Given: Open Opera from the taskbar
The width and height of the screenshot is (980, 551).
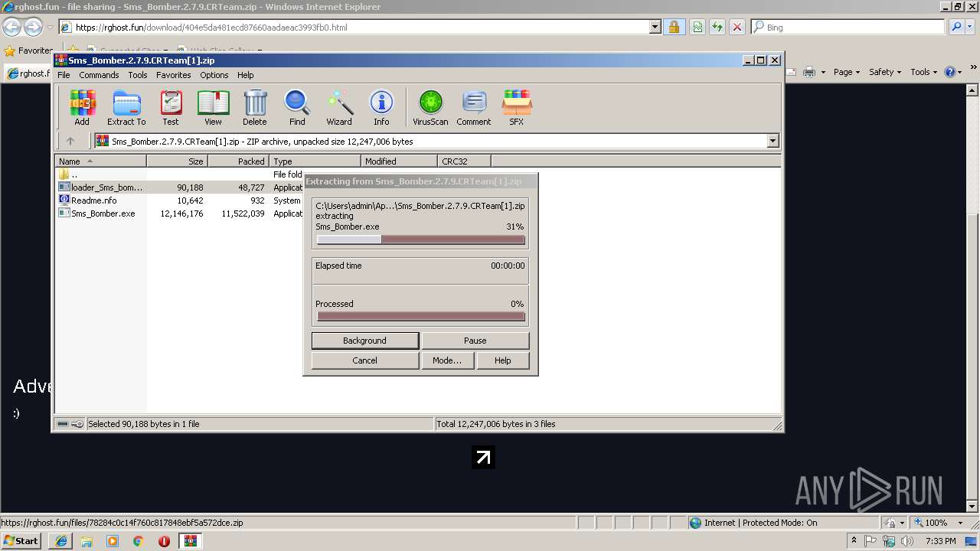Looking at the screenshot, I should point(164,541).
